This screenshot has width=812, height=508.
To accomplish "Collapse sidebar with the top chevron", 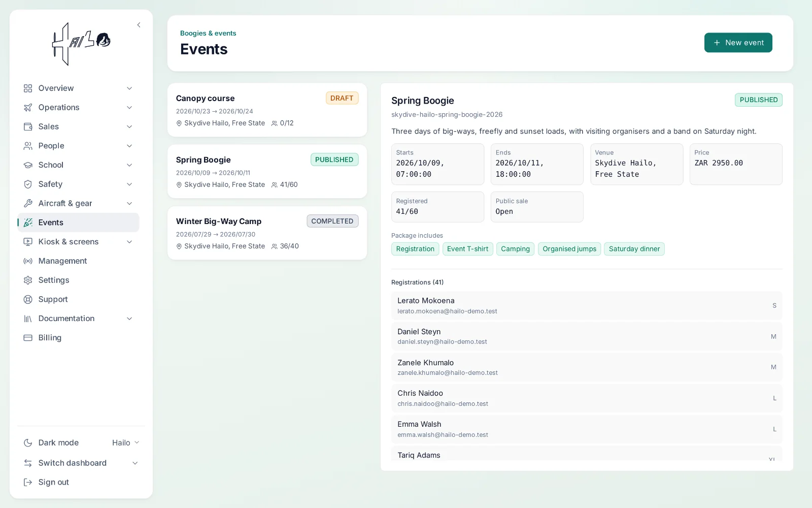I will click(x=139, y=25).
